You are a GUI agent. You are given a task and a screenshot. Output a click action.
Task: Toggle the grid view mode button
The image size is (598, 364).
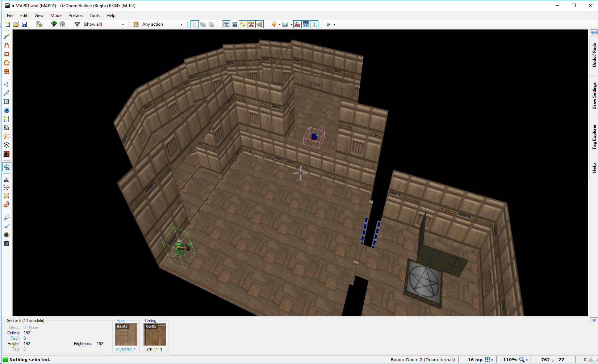coord(226,24)
